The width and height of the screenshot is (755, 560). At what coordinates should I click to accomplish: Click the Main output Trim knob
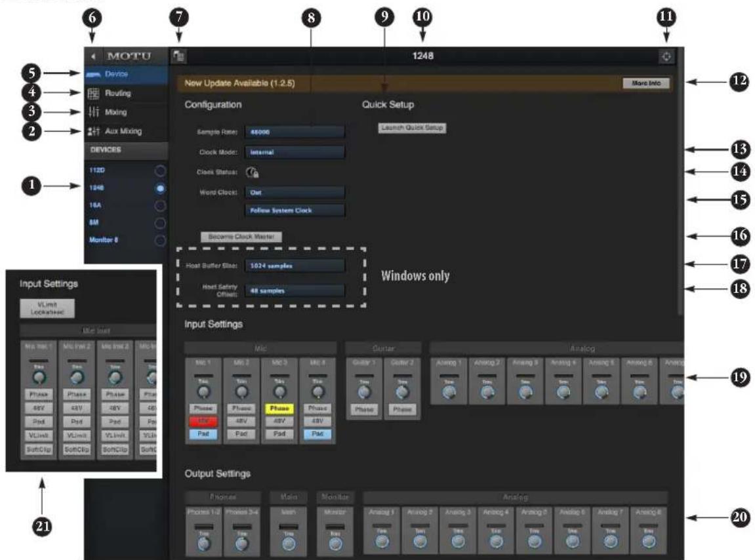pyautogui.click(x=289, y=544)
